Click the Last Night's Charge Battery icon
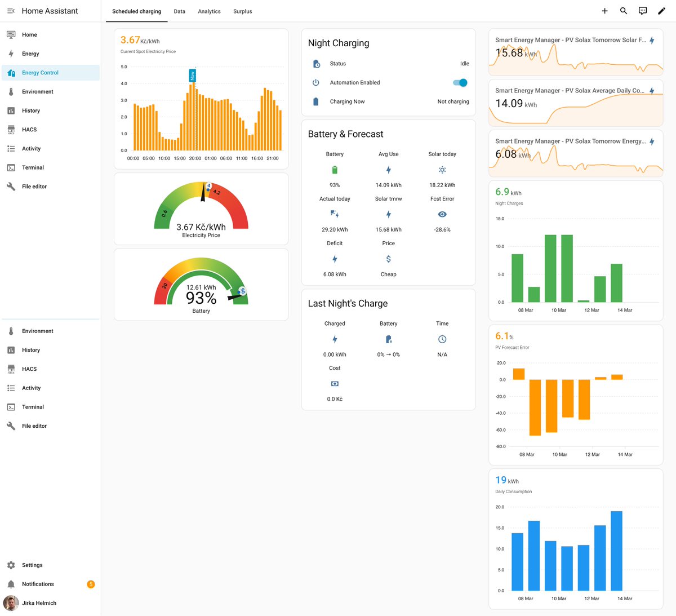Screen dimensions: 676x616 click(389, 339)
